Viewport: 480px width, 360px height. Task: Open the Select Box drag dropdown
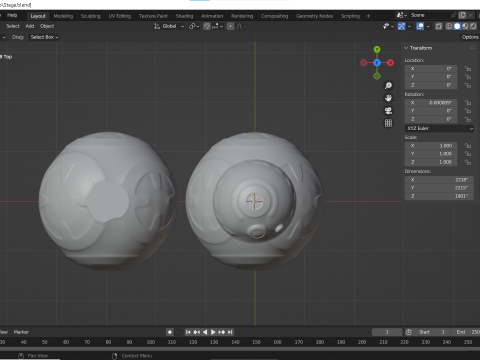pos(44,37)
